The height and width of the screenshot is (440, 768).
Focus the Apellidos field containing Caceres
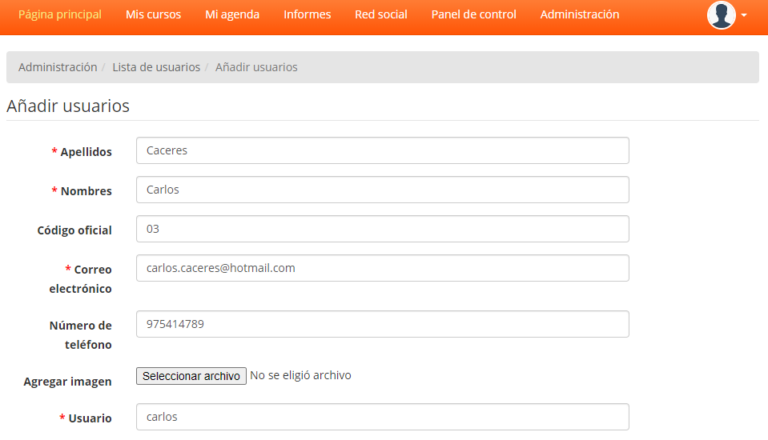point(382,151)
